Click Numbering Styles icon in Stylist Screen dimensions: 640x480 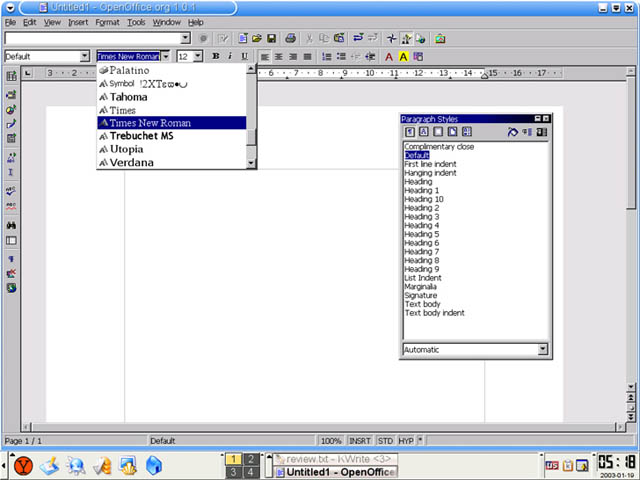(467, 132)
